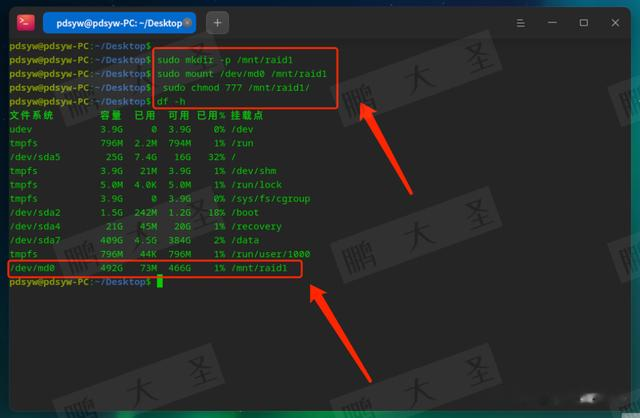Click the '/recovery' mount point
The height and width of the screenshot is (418, 640).
point(256,227)
